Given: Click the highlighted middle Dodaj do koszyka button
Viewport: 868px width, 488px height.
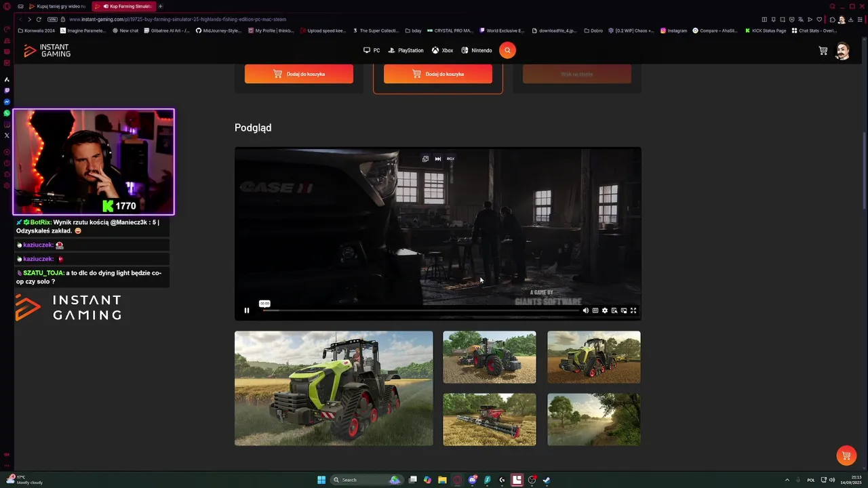Looking at the screenshot, I should (438, 74).
